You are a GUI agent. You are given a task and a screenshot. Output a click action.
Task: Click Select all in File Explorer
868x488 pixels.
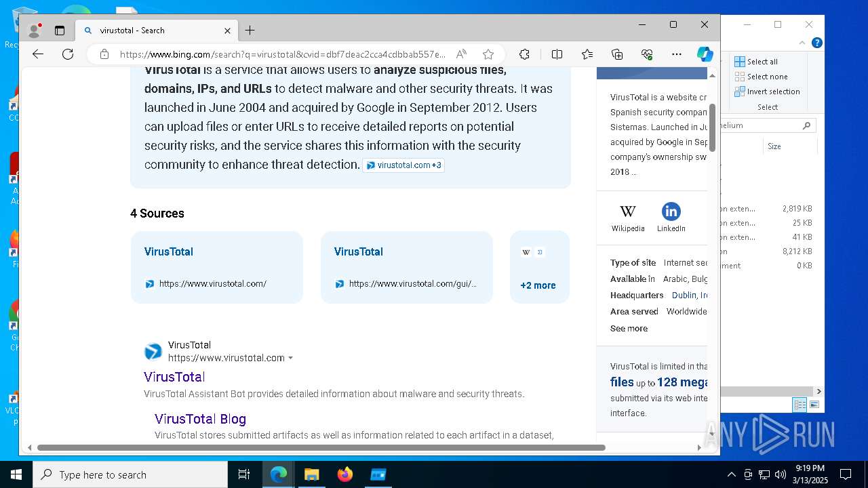pos(756,62)
